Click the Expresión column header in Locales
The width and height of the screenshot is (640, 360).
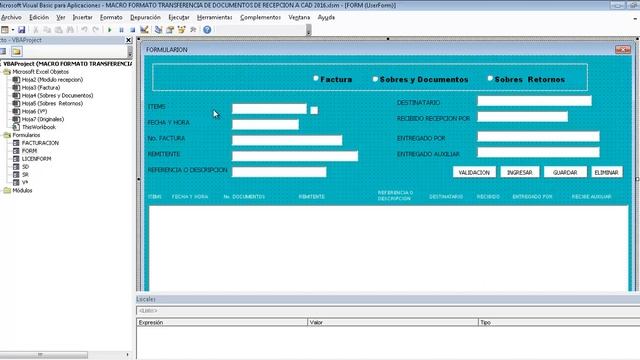pos(222,322)
